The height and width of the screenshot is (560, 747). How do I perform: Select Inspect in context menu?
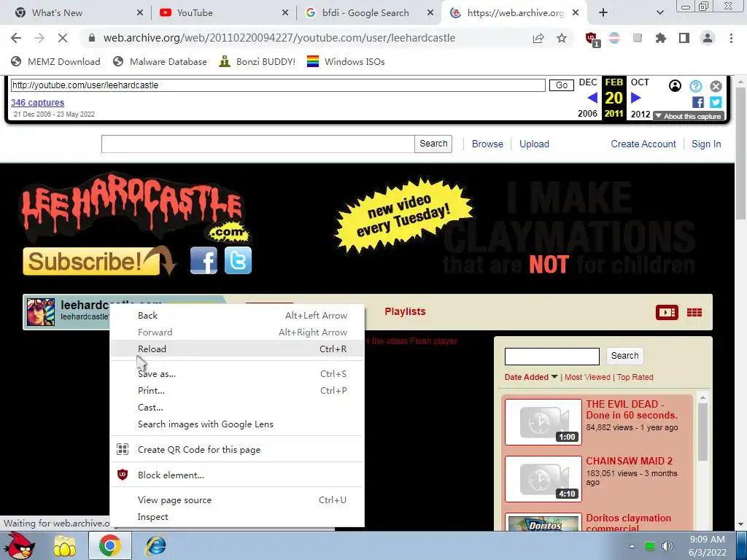pyautogui.click(x=237, y=517)
